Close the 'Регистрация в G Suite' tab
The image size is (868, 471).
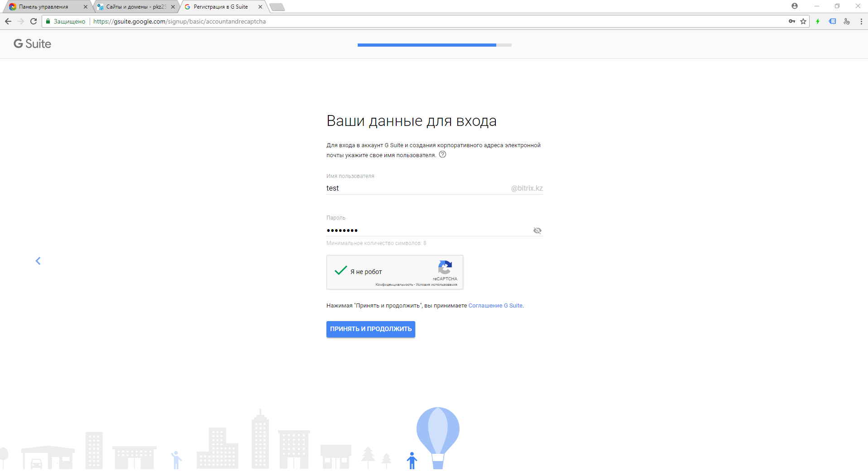(x=260, y=7)
